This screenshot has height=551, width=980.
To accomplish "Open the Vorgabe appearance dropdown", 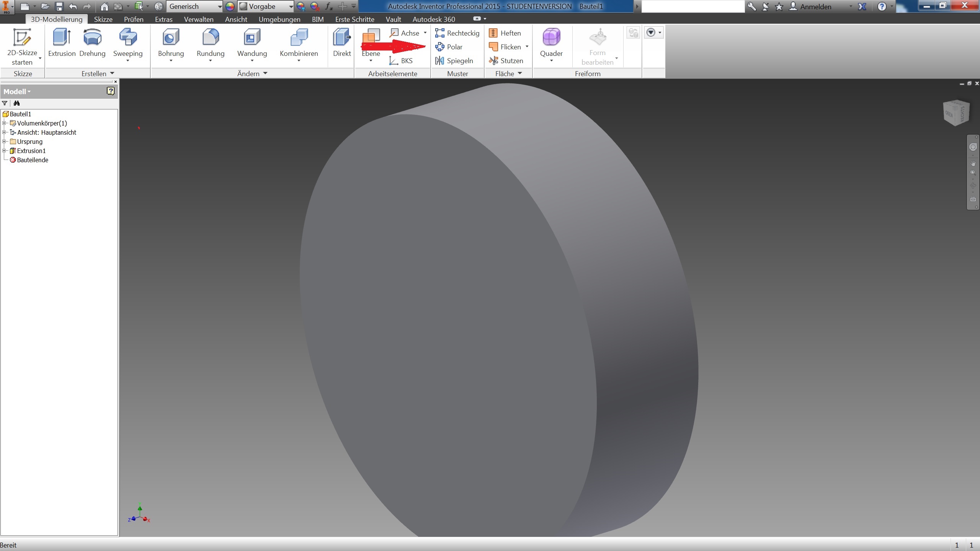I will pyautogui.click(x=291, y=7).
